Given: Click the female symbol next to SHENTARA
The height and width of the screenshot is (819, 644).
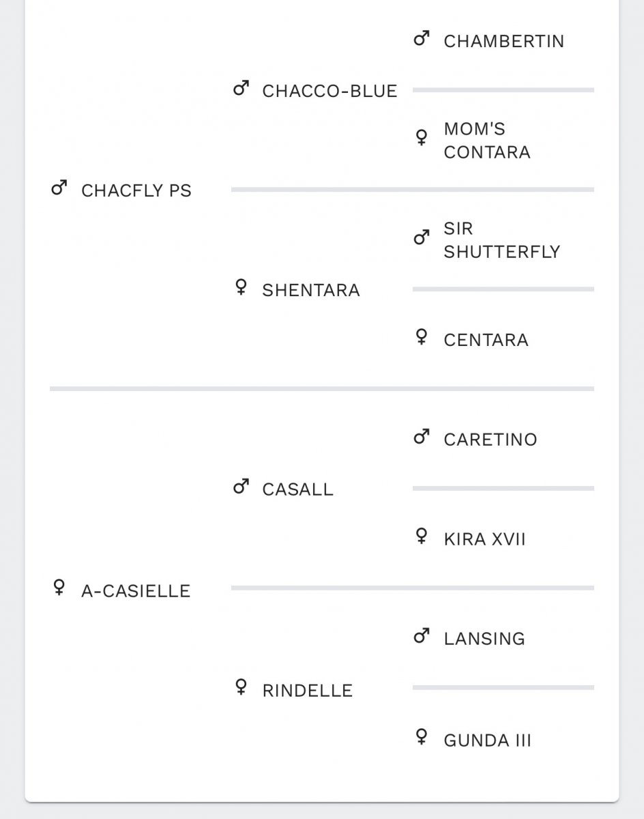Looking at the screenshot, I should 240,287.
